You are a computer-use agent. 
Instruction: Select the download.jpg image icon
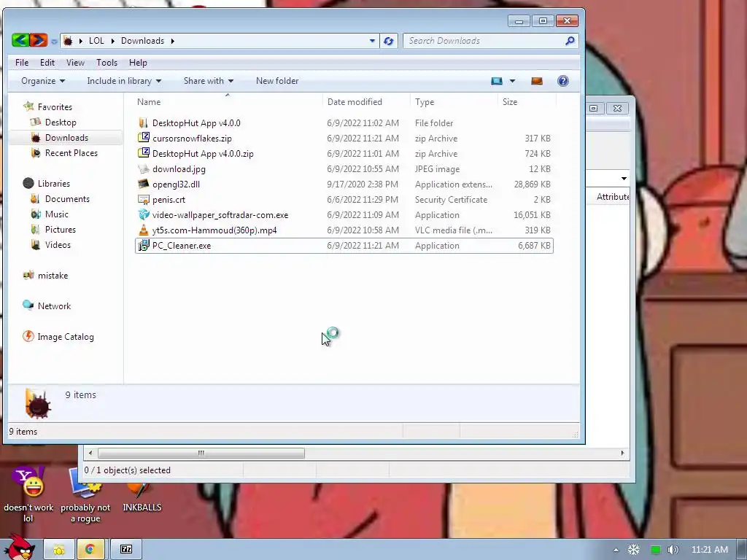coord(144,168)
